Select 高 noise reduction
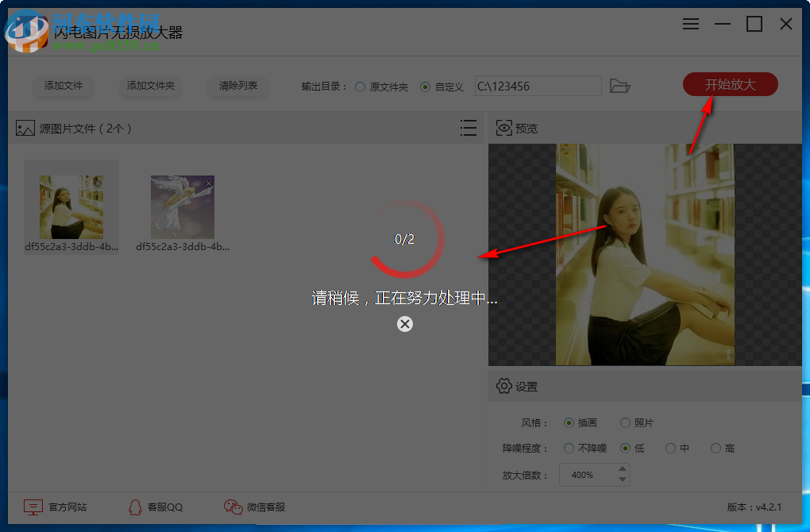810x532 pixels. pos(723,448)
